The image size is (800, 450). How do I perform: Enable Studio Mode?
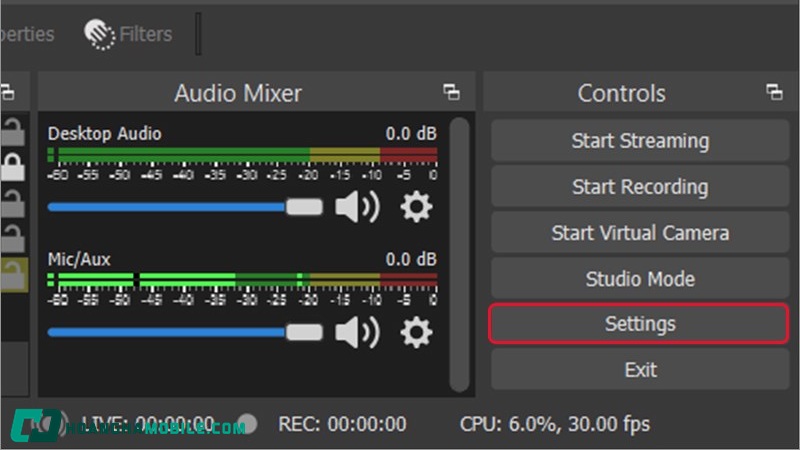640,279
